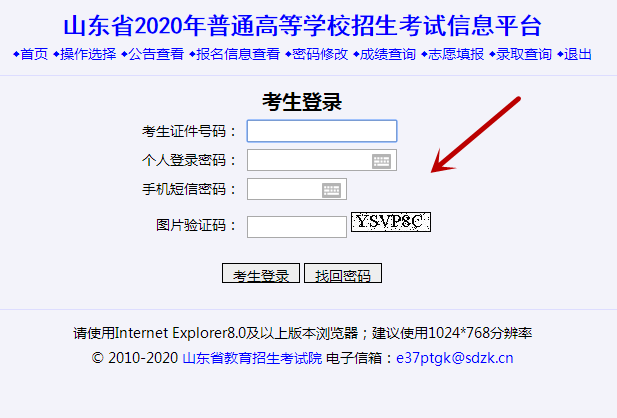Refresh the YSVP8C captcha image

[x=391, y=222]
